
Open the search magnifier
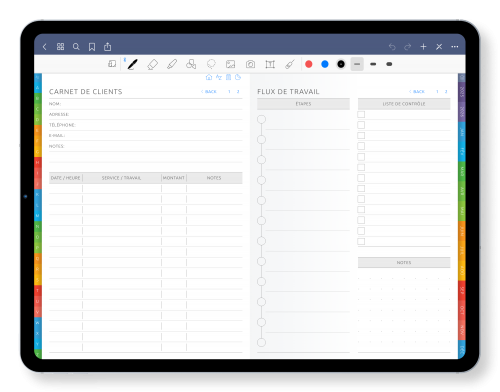pos(76,47)
